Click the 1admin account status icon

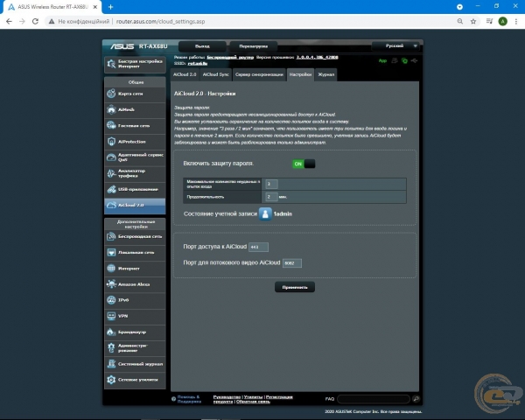pos(265,213)
